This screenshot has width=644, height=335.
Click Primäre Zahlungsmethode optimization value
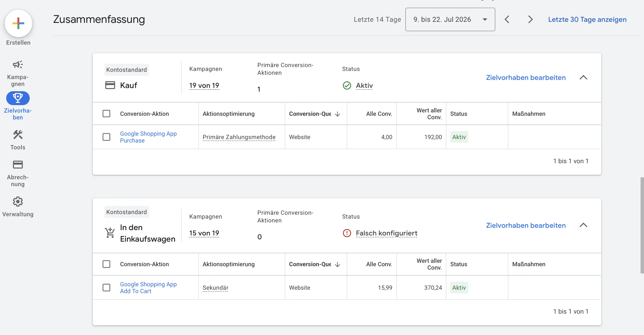point(239,137)
